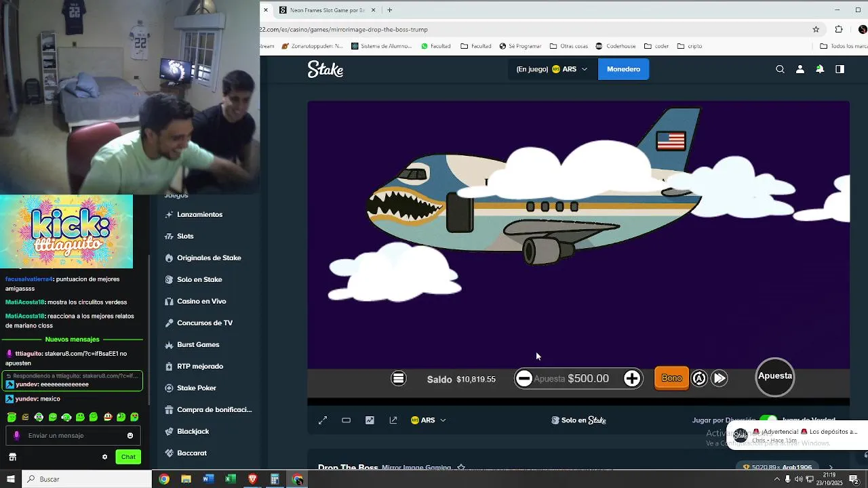Screen dimensions: 868x488
Task: Open Kick chat settings gear
Action: (x=104, y=457)
